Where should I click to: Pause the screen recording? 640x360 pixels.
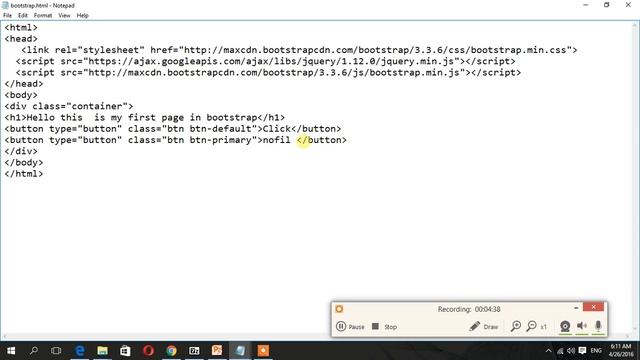[x=350, y=327]
